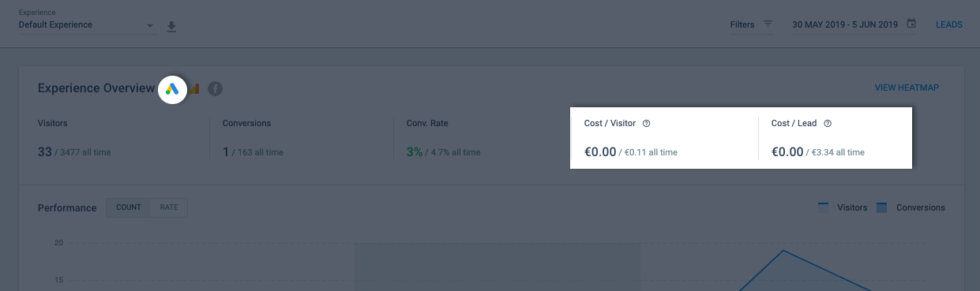Click the Visitors count metric

(x=45, y=151)
